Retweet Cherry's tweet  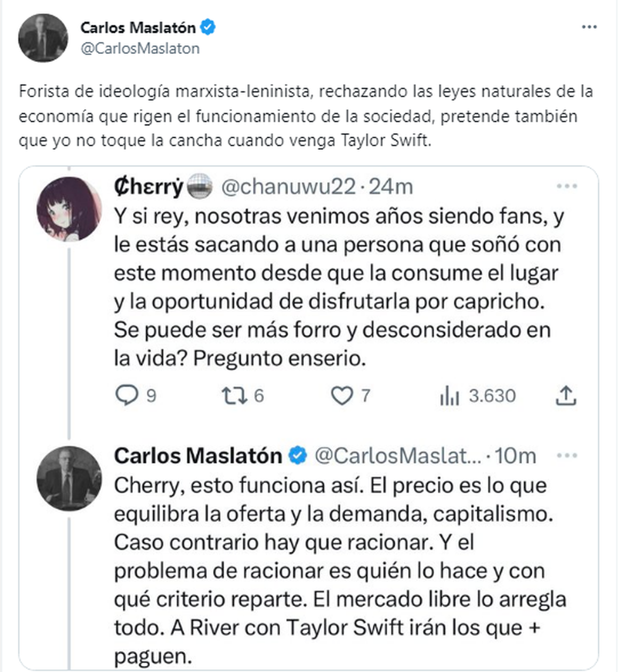(x=233, y=396)
